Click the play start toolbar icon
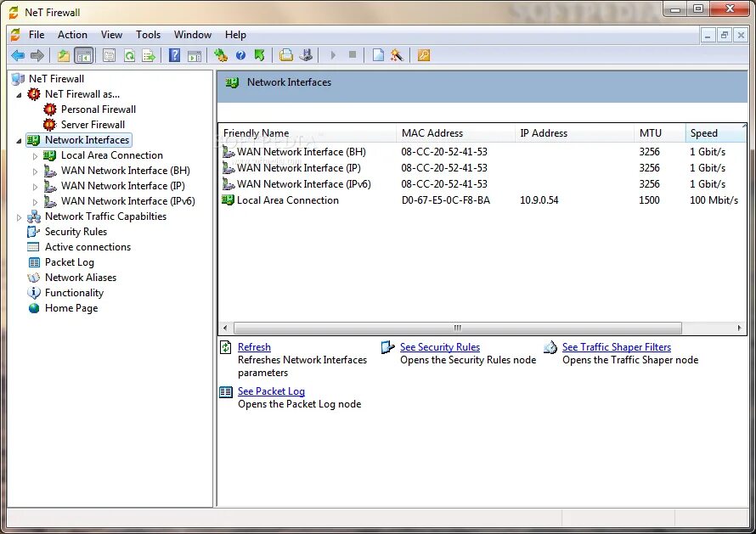Screen dimensions: 756x534 click(333, 55)
